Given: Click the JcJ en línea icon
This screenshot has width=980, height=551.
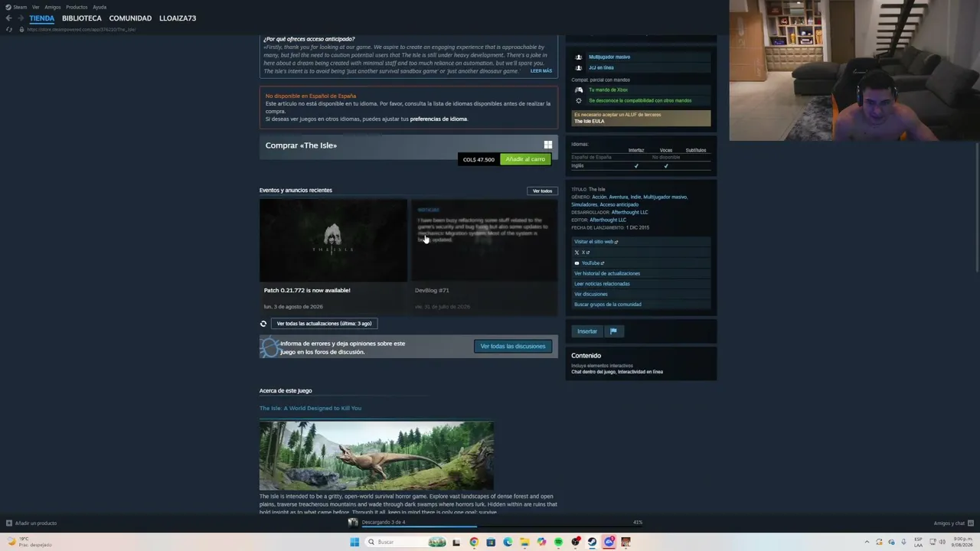Looking at the screenshot, I should pos(579,67).
